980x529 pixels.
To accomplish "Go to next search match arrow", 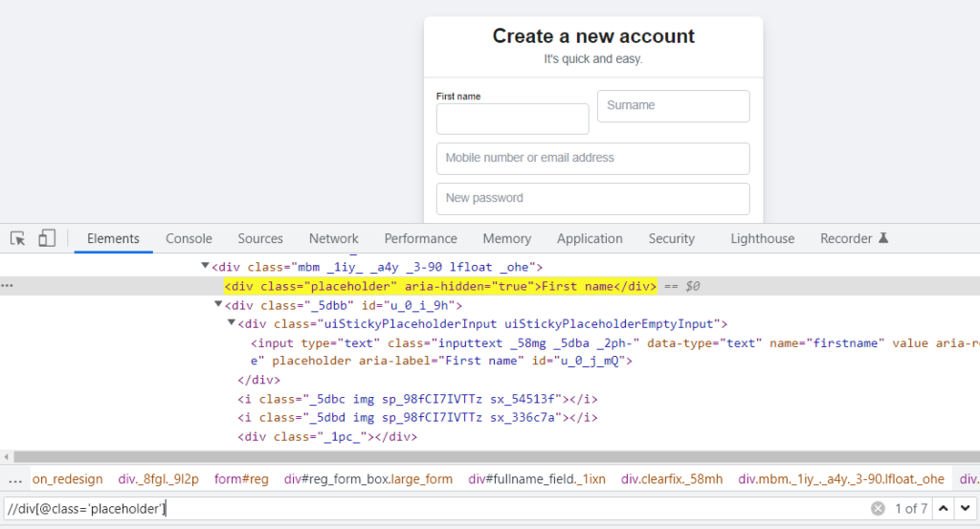I will pos(965,509).
